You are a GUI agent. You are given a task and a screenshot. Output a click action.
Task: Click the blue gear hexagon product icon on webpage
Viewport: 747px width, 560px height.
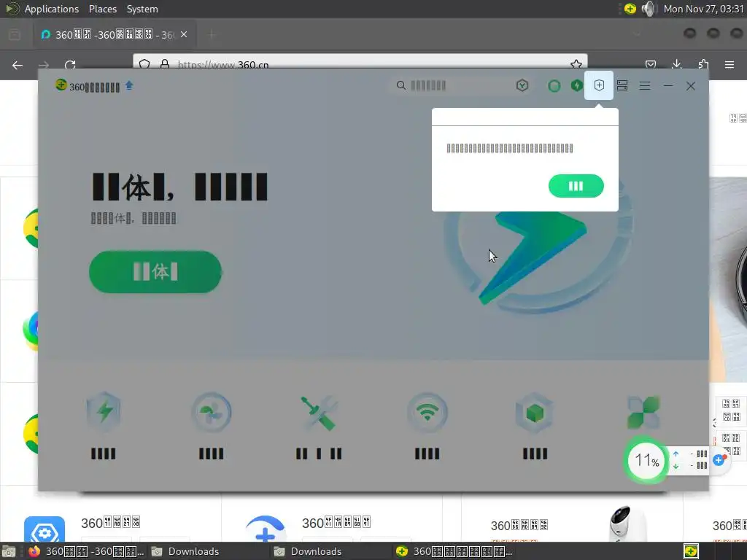coord(44,529)
